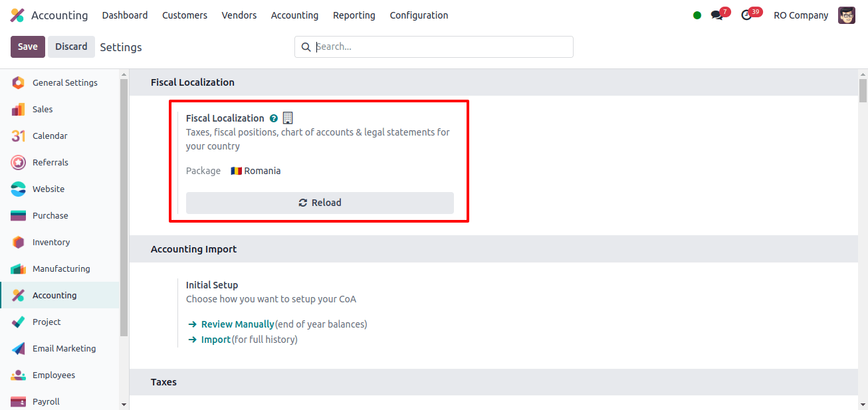Open the General Settings sidebar icon
Screen dimensions: 868x410
(x=18, y=82)
